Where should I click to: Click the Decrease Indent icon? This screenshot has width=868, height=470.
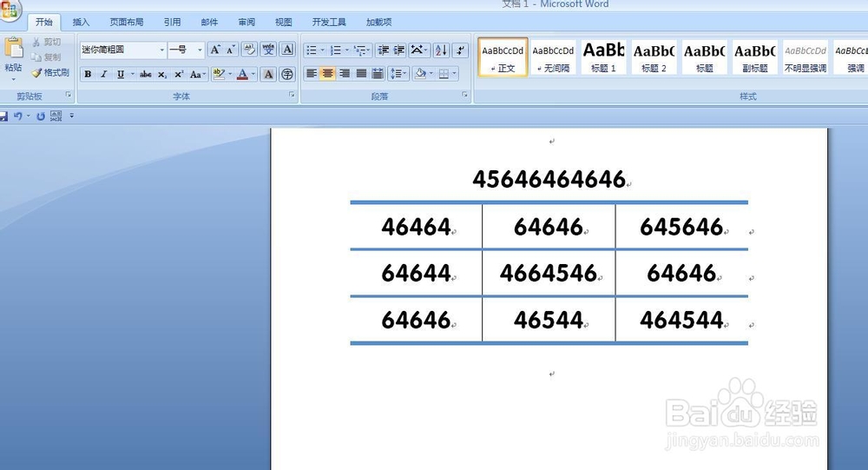(x=383, y=50)
